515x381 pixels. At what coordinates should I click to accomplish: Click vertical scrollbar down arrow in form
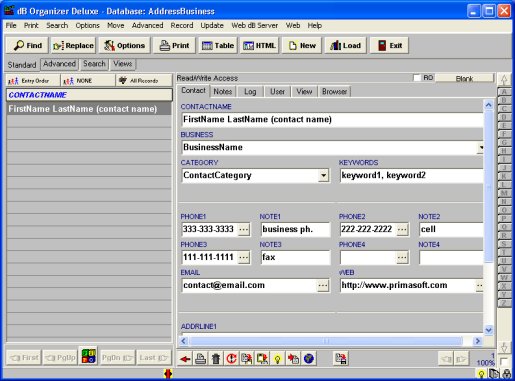click(488, 330)
